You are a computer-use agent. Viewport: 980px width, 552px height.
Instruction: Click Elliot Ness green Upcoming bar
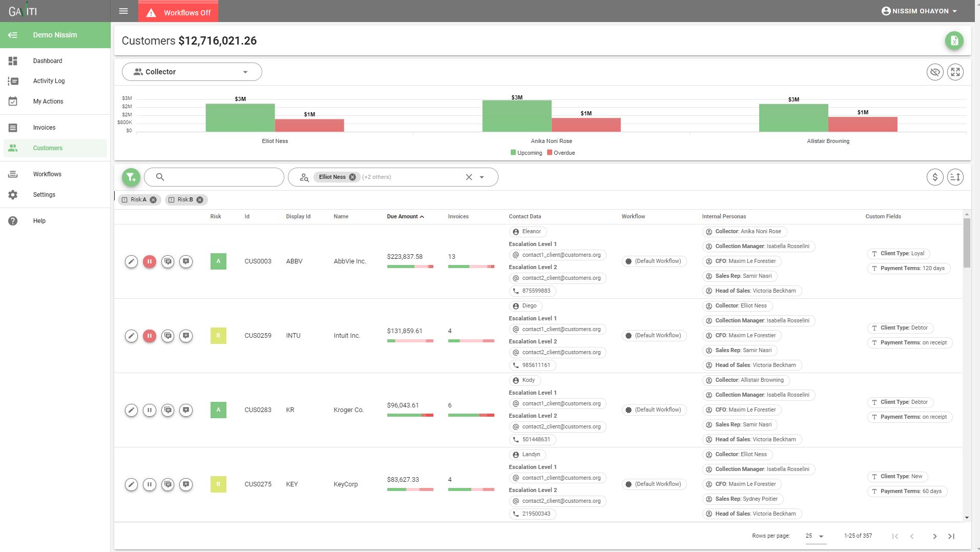coord(240,118)
